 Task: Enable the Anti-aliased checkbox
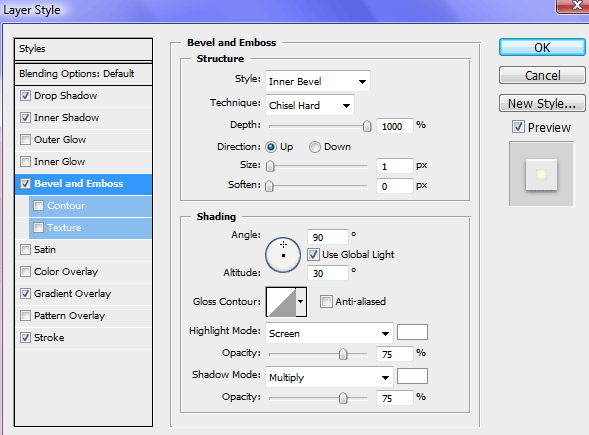coord(326,301)
